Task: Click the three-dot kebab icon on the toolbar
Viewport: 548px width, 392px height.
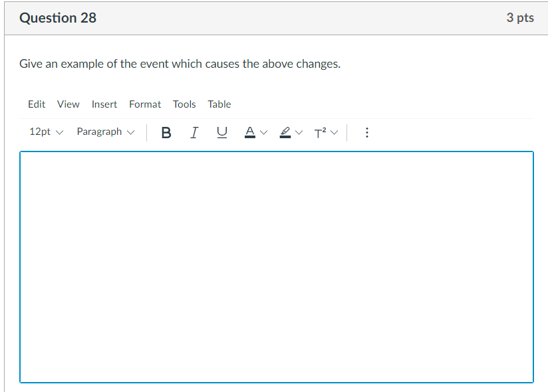Action: point(367,132)
